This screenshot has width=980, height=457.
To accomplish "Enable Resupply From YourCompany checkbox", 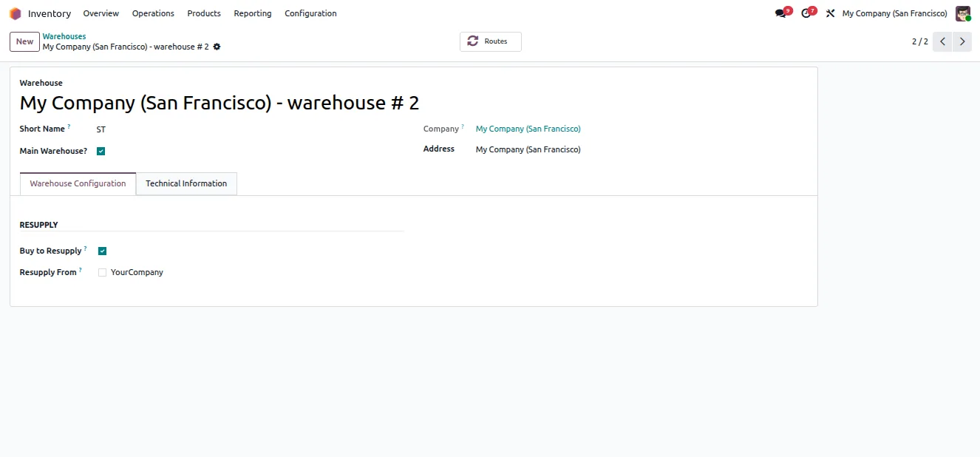I will click(x=103, y=272).
